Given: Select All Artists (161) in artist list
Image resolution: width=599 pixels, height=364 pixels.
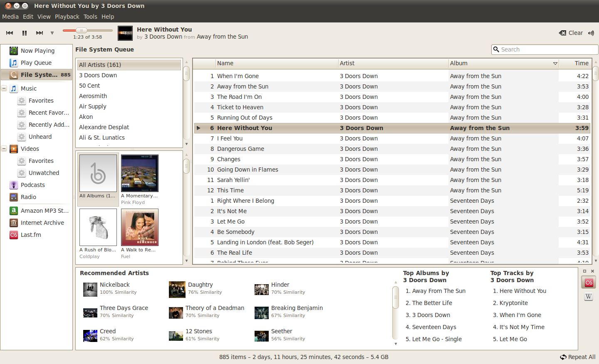Looking at the screenshot, I should (x=129, y=65).
